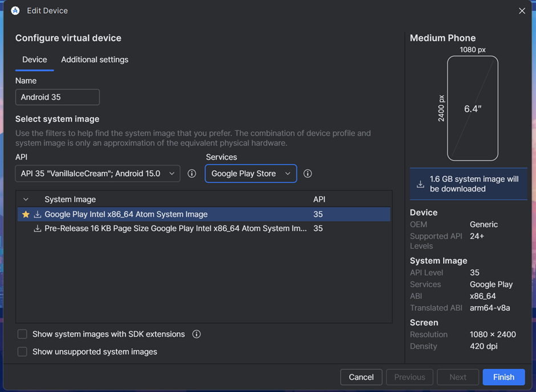Click the '1080 × 2400' resolution value

click(x=493, y=334)
